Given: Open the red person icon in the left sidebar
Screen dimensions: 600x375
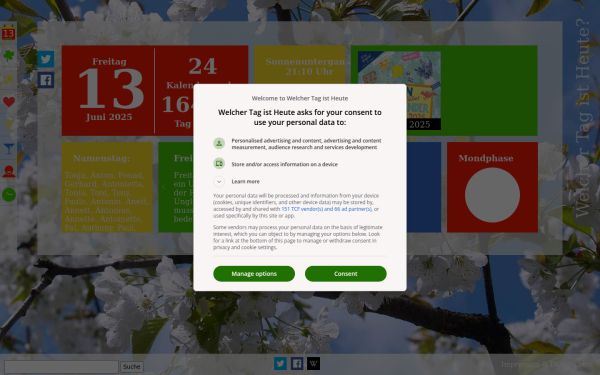Looking at the screenshot, I should pyautogui.click(x=9, y=171).
